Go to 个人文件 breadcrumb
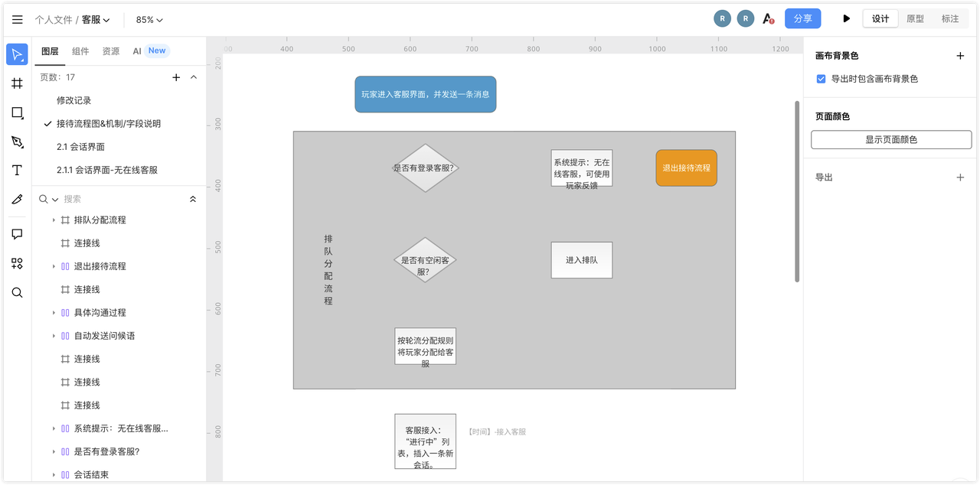 (x=54, y=20)
